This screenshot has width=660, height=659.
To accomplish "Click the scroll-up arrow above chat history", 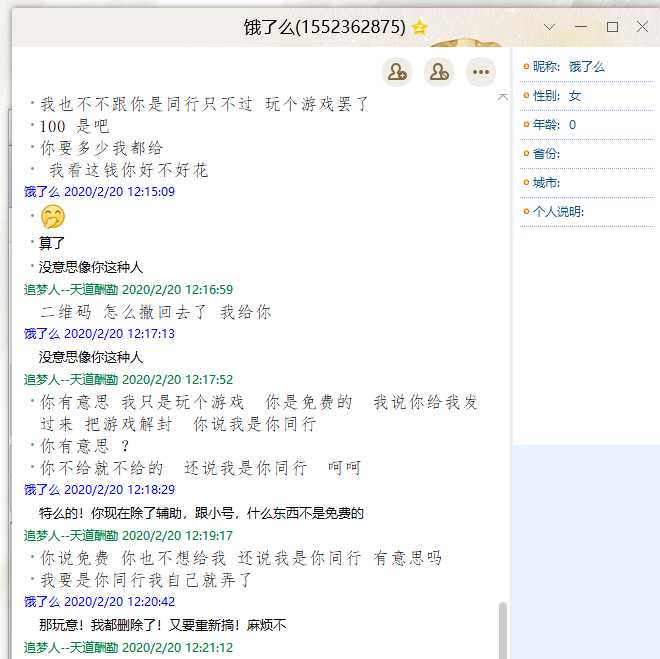I will (502, 97).
